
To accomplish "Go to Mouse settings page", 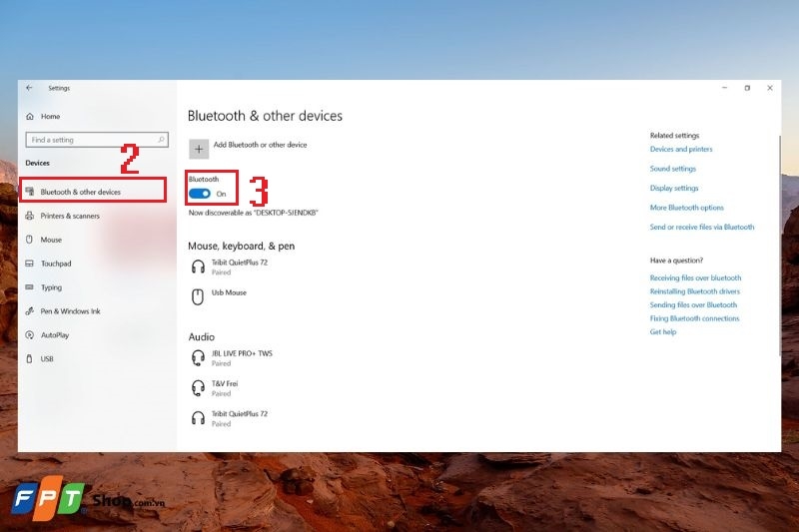I will point(51,240).
